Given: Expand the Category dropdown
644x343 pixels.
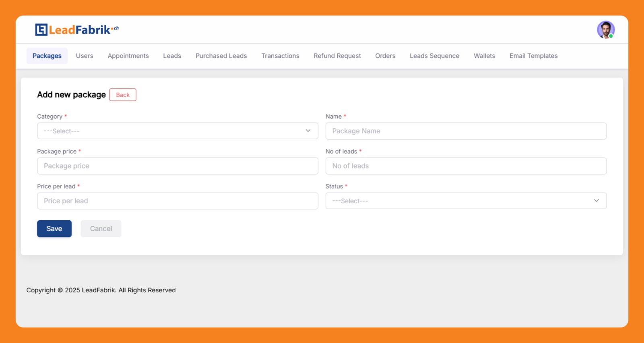Looking at the screenshot, I should pyautogui.click(x=178, y=131).
